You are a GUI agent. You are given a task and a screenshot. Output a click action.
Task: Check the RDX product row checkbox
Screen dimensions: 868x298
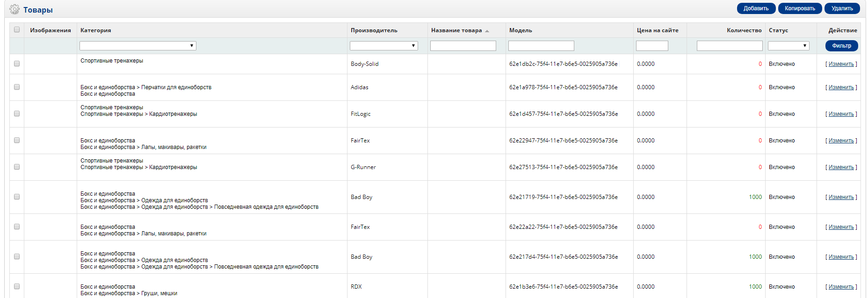(x=17, y=286)
